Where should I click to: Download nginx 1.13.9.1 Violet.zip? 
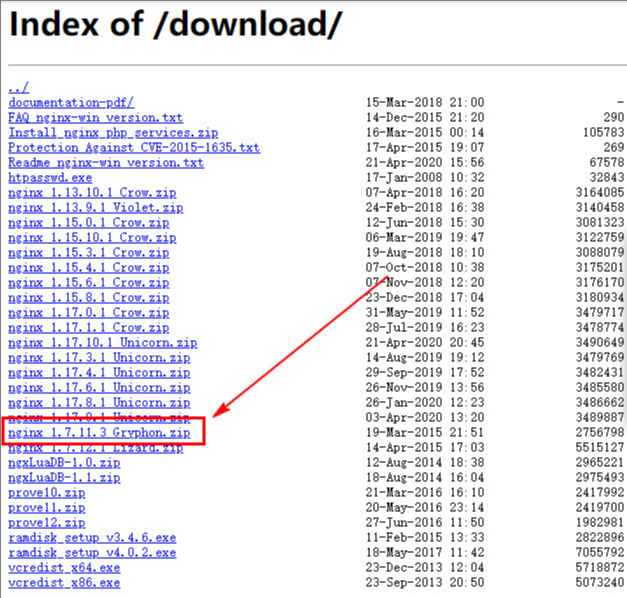click(96, 208)
